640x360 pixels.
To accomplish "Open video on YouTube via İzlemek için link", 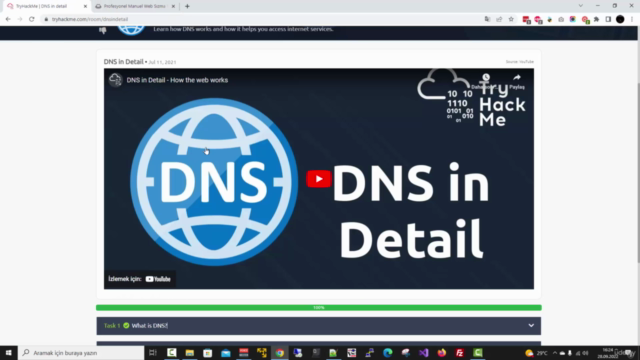I will 140,279.
